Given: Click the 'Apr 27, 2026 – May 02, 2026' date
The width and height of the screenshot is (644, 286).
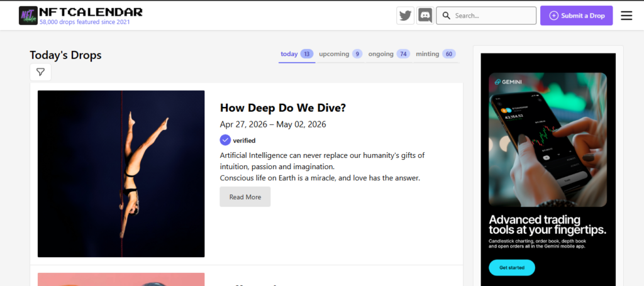Looking at the screenshot, I should click(x=273, y=124).
